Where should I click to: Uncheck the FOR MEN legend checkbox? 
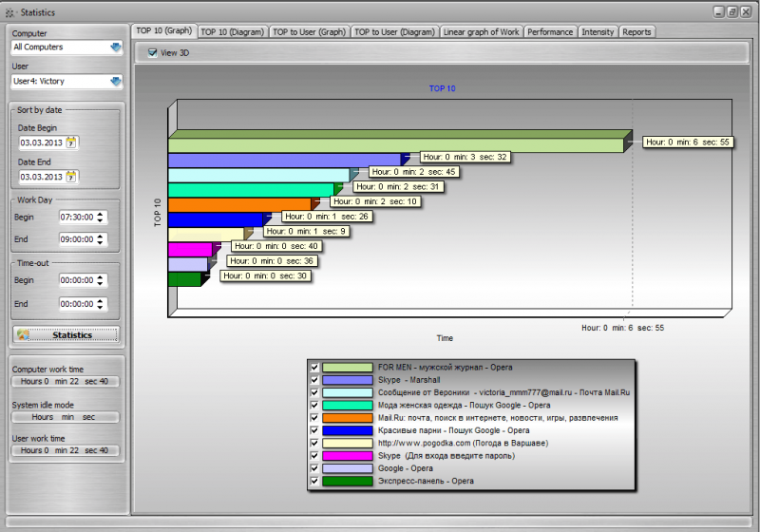tap(314, 368)
